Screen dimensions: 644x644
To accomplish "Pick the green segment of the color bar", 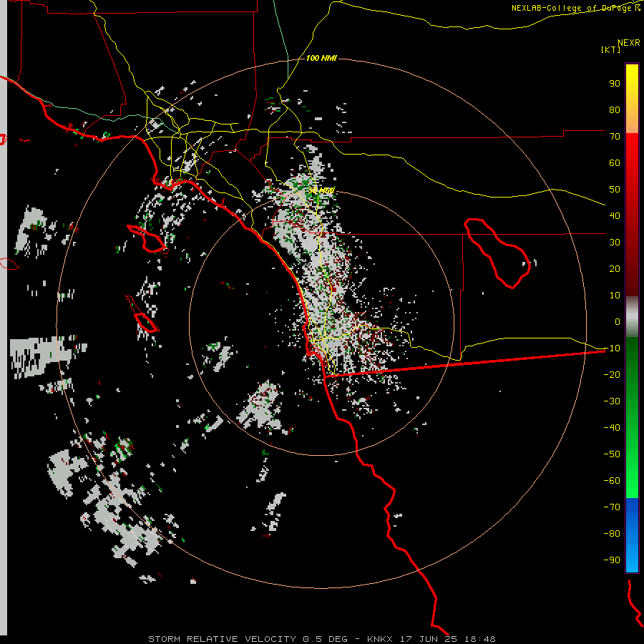I will coord(632,418).
